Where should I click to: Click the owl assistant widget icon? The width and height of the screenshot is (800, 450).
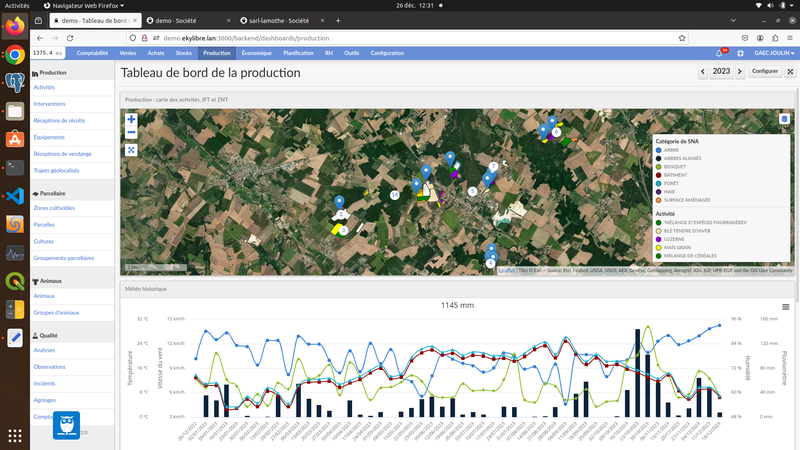click(66, 424)
